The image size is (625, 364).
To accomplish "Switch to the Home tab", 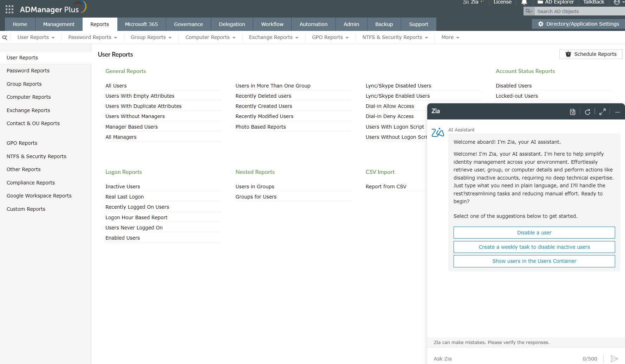I will pyautogui.click(x=20, y=24).
